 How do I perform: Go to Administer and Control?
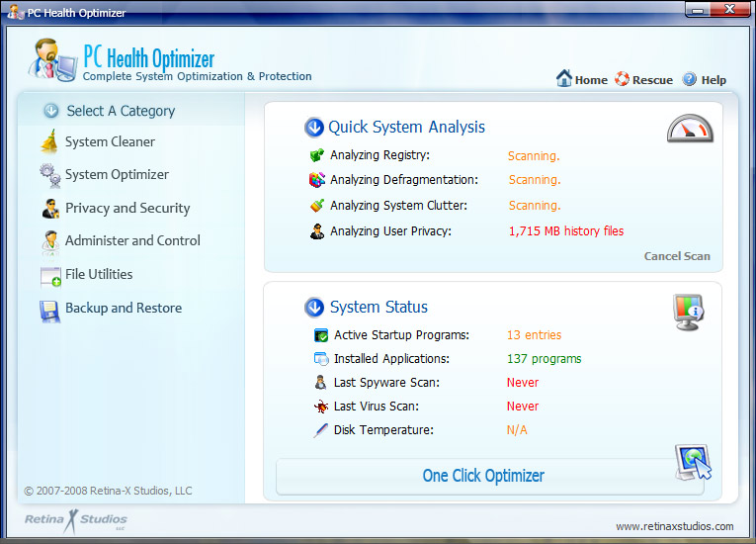132,240
